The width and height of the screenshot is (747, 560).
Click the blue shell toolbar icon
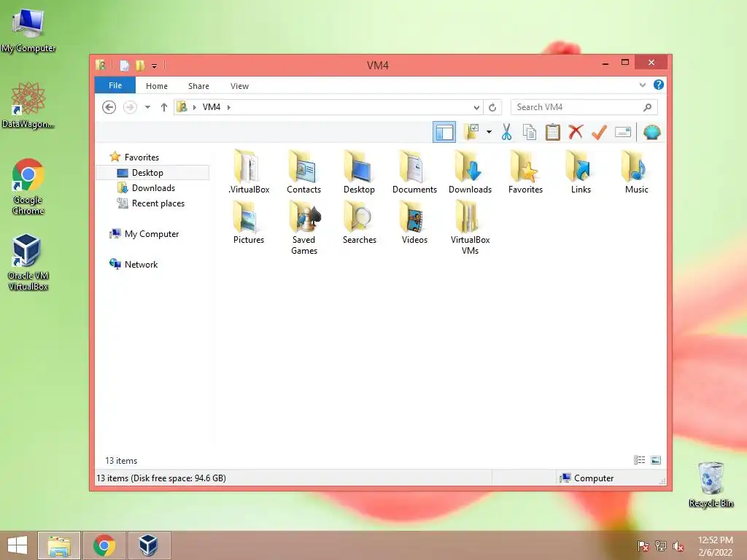click(x=651, y=132)
